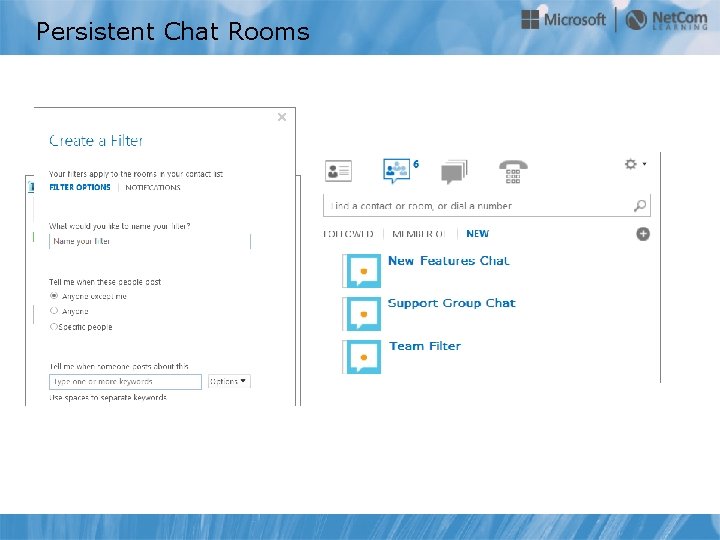
Task: Open the Team Filter link
Action: tap(425, 346)
